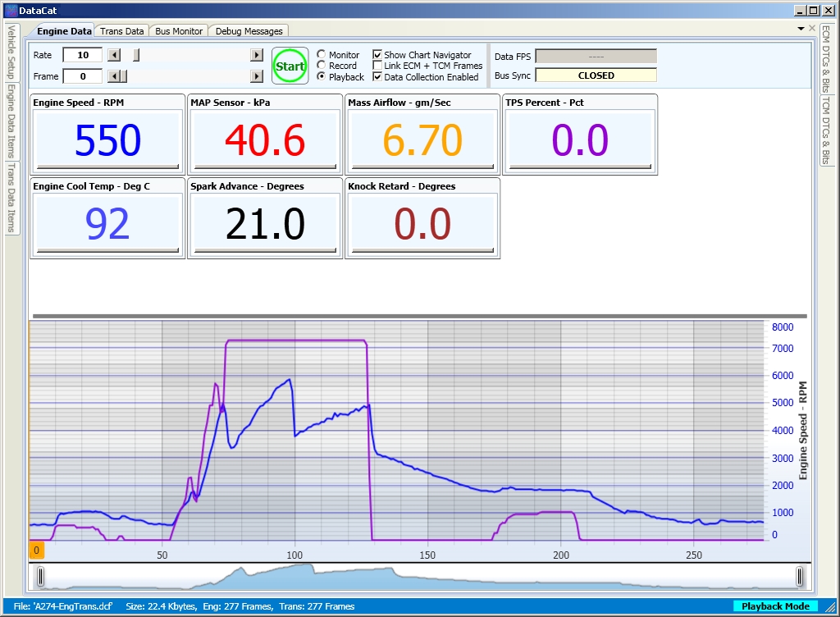The image size is (840, 617).
Task: Click the Mass Airflow value 6.70
Action: click(422, 139)
